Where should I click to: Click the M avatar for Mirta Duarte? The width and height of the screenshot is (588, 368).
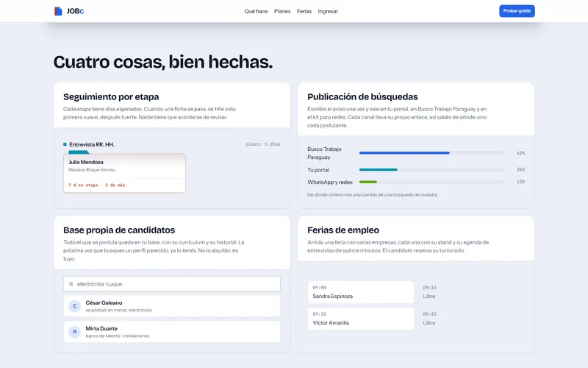75,332
